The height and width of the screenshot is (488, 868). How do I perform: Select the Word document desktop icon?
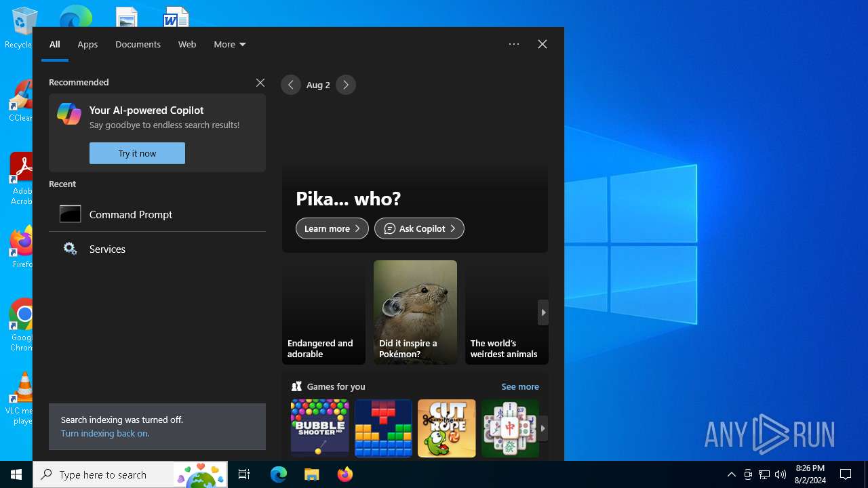[x=176, y=17]
